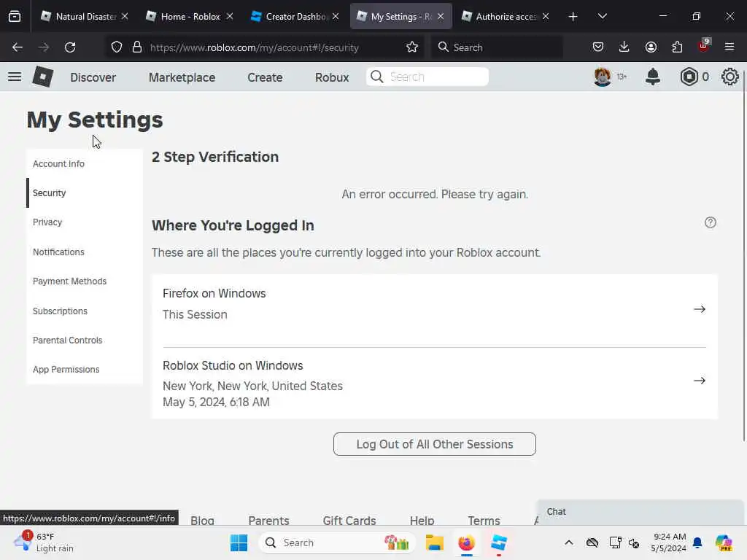Click the Roblox site search field
This screenshot has width=747, height=560.
coord(427,77)
